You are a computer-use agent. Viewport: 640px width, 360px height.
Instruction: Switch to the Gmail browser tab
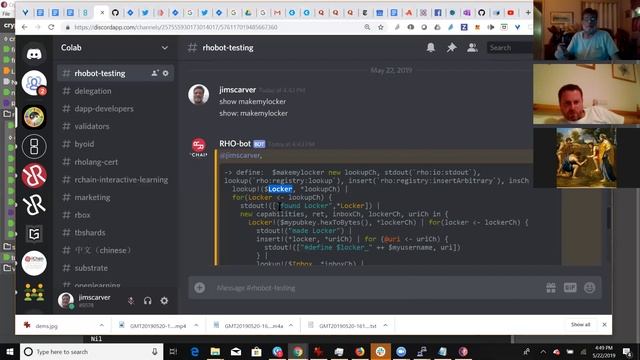coord(277,13)
